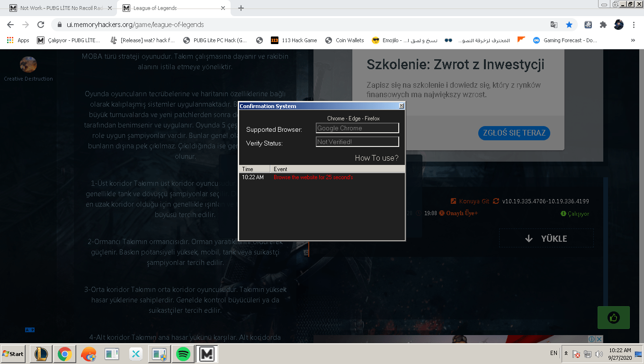
Task: Open the Chrome profile avatar
Action: (618, 25)
